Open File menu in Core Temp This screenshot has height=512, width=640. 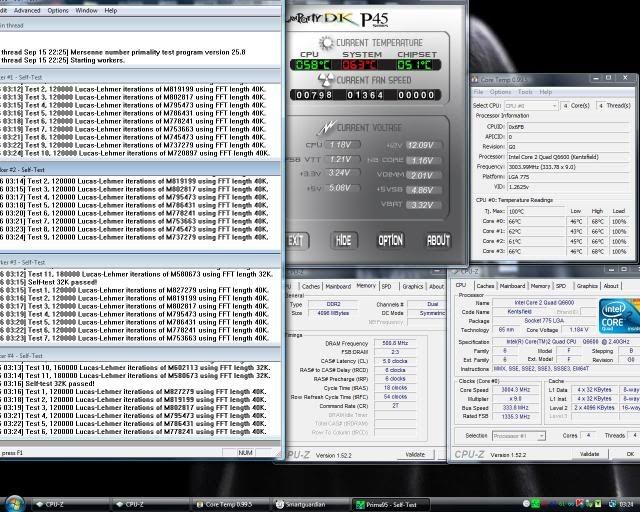coord(478,92)
